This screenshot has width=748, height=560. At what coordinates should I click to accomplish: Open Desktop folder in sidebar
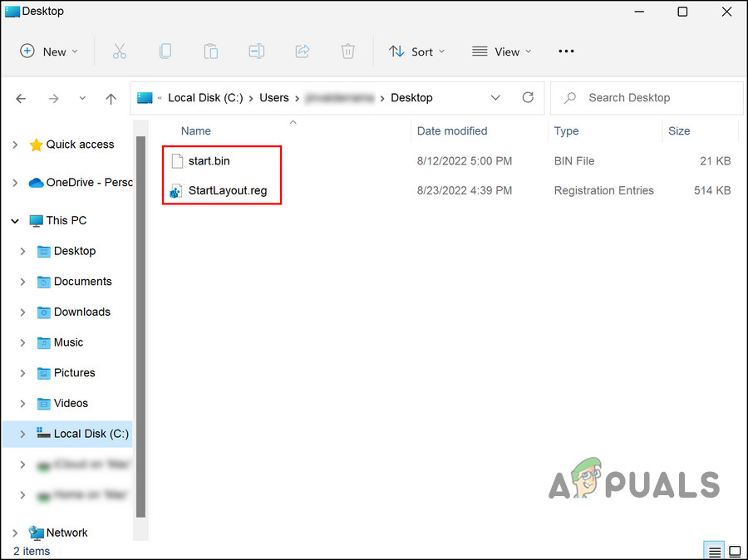tap(75, 252)
